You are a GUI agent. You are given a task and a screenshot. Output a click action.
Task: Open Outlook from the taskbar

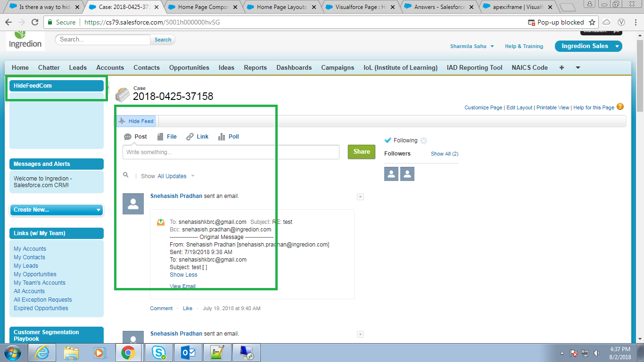click(x=188, y=353)
